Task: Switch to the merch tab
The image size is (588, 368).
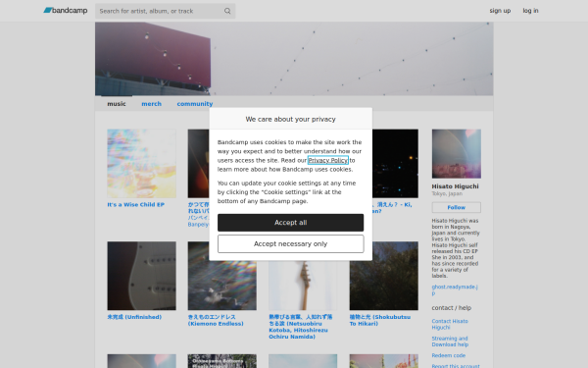Action: [x=152, y=104]
